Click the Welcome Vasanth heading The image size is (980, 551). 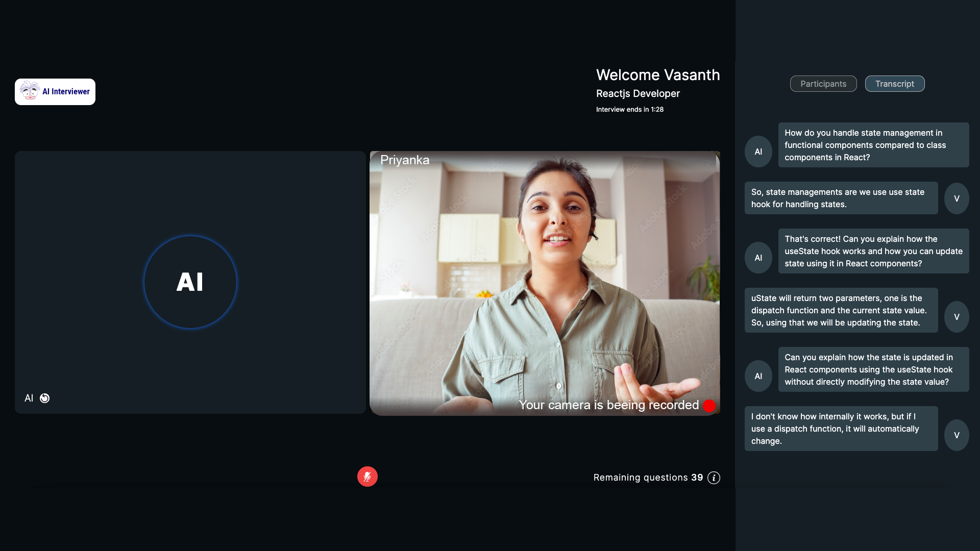(x=657, y=75)
